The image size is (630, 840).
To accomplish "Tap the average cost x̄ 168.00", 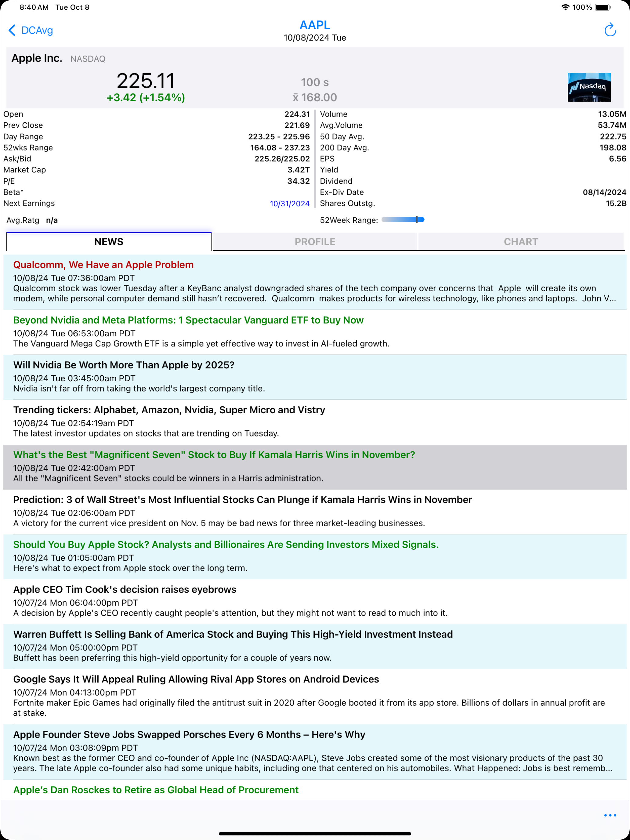I will coord(315,98).
